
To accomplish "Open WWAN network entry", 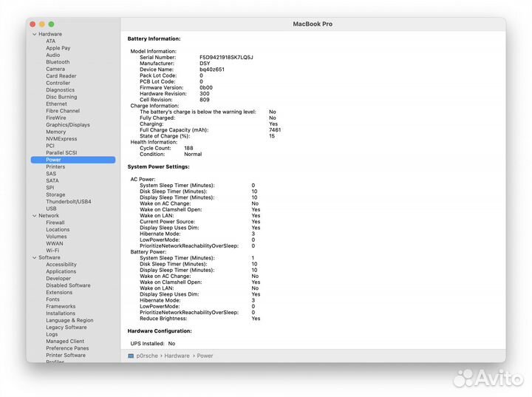I will click(54, 243).
